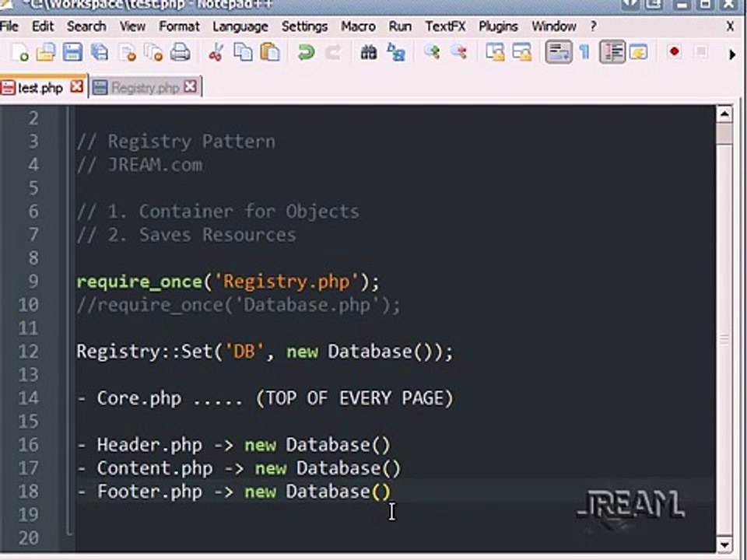Start macro recording with red dot
Image resolution: width=747 pixels, height=560 pixels.
674,51
